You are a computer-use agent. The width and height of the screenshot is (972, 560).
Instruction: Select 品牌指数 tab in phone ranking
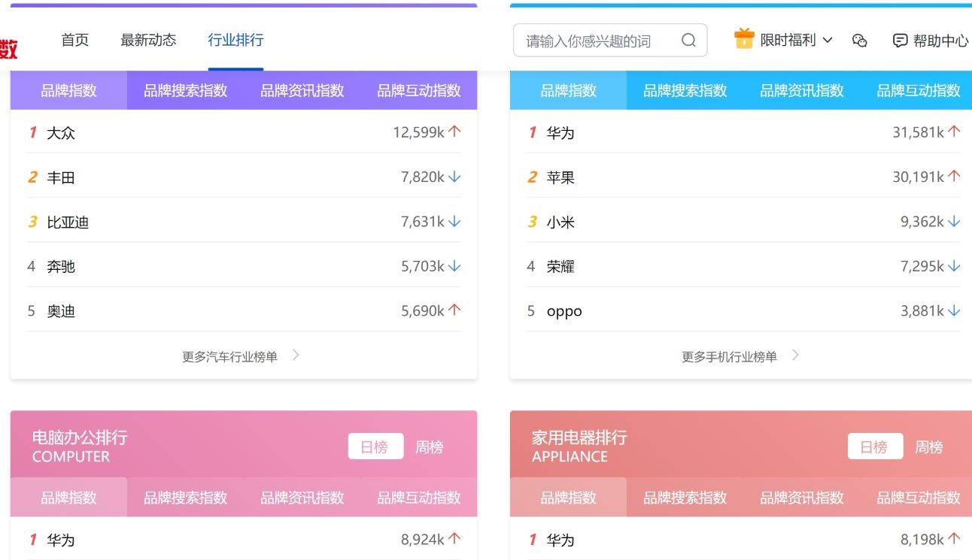568,91
